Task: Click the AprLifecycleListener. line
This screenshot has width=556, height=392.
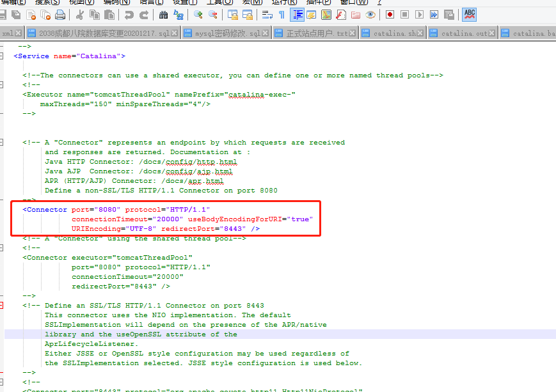Action: point(91,344)
